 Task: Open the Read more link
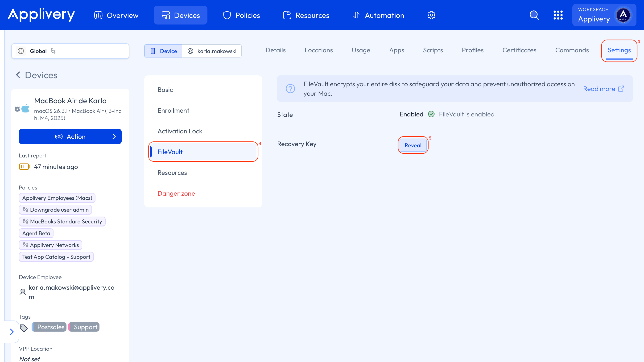point(603,89)
